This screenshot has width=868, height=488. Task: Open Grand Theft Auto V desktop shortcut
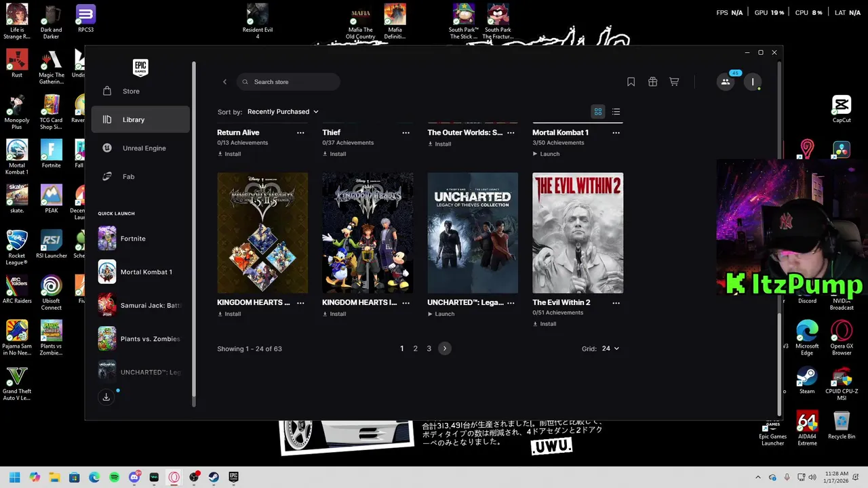[x=17, y=384]
